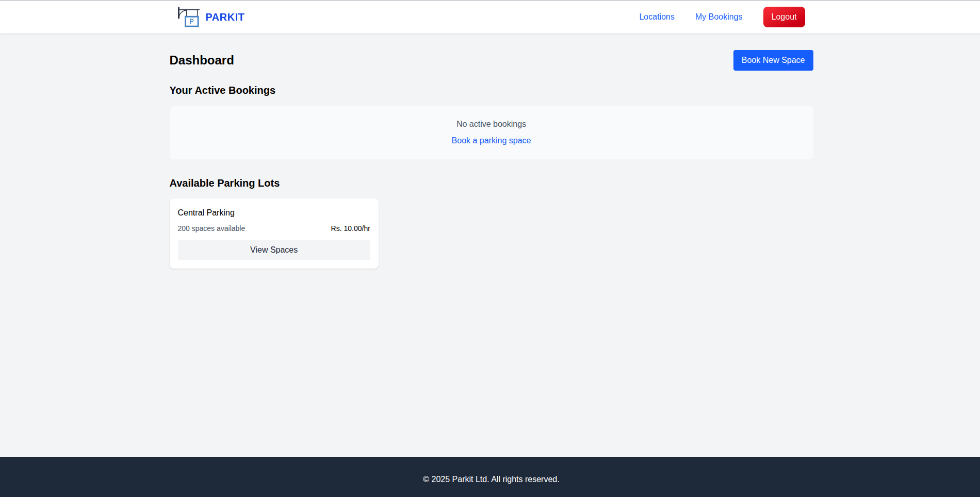Open My Bookings from the top navigation
Viewport: 980px width, 497px height.
point(718,17)
